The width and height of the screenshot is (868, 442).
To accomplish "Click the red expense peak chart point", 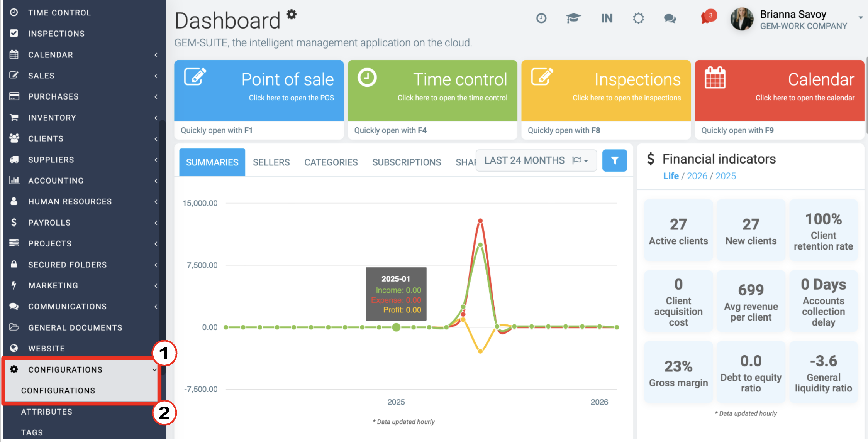I will 480,221.
